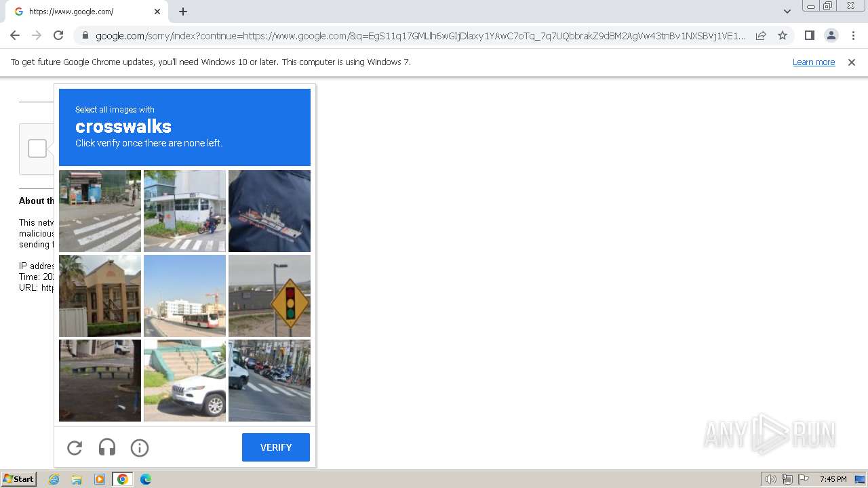Close the google.com browser tab
The image size is (868, 488).
[157, 12]
